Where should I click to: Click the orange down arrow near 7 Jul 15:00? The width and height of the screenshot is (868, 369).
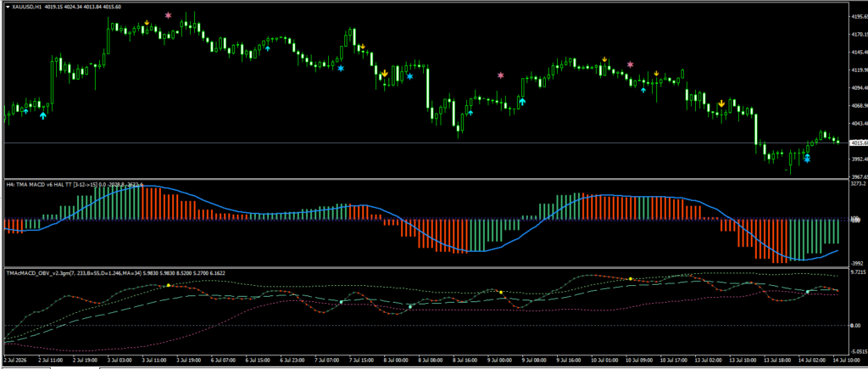pyautogui.click(x=363, y=48)
